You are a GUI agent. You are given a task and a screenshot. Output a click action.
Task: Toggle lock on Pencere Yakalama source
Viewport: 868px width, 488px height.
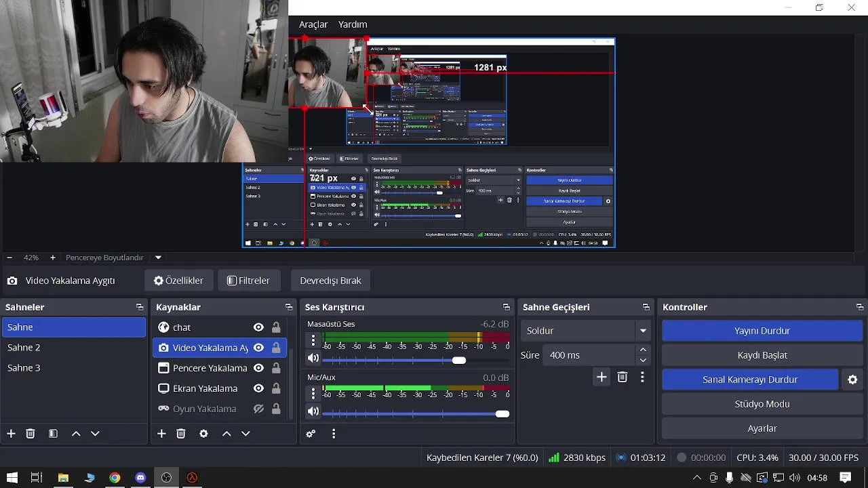coord(276,368)
